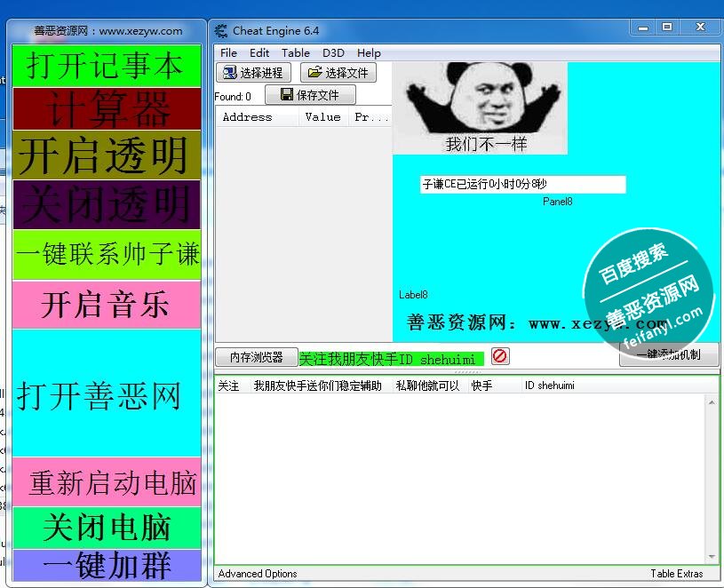Click the red no-entry icon
The image size is (724, 588).
coord(500,356)
